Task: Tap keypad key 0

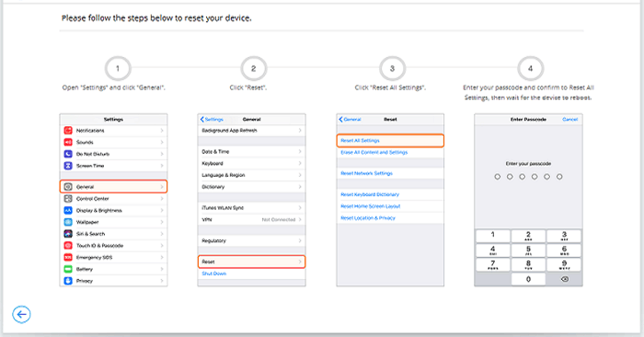Action: click(x=528, y=279)
